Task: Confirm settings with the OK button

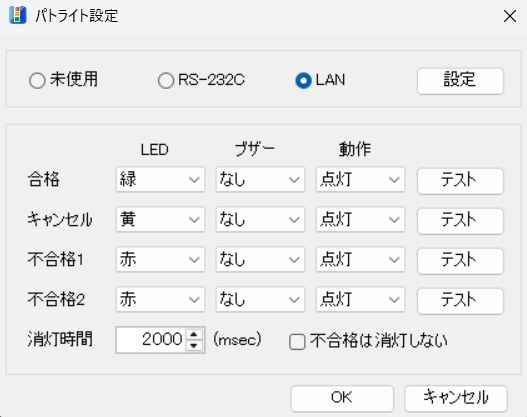Action: click(x=342, y=398)
